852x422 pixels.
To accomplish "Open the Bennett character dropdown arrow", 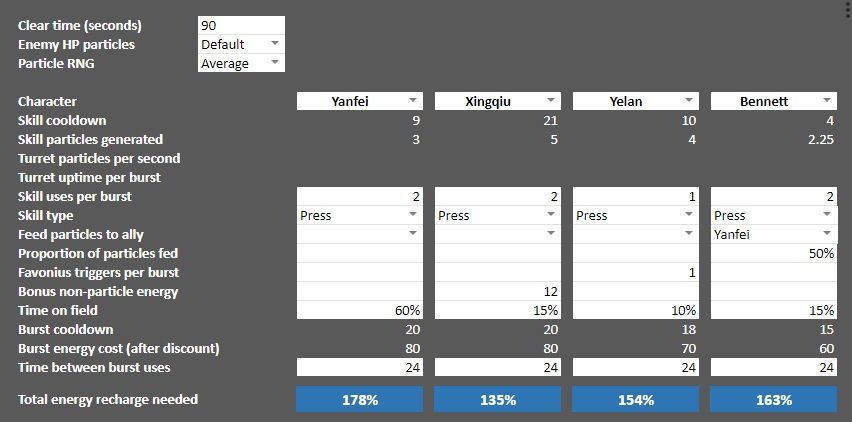I will (x=827, y=100).
